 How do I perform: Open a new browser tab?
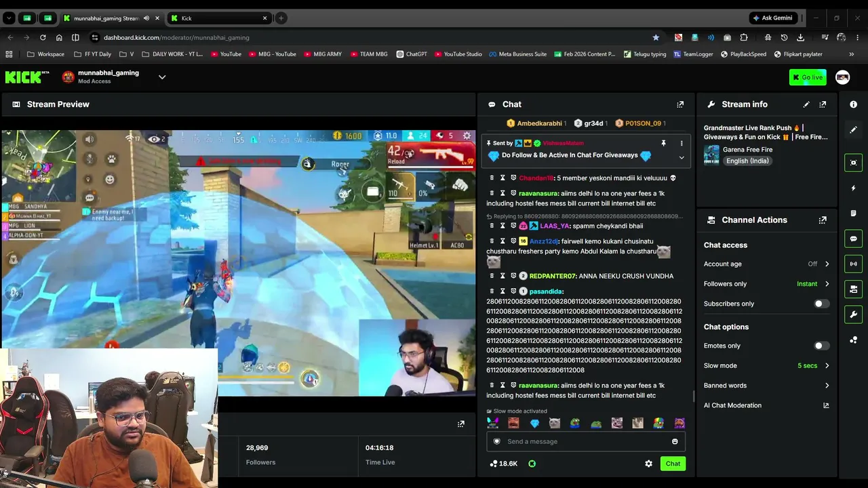coord(281,18)
